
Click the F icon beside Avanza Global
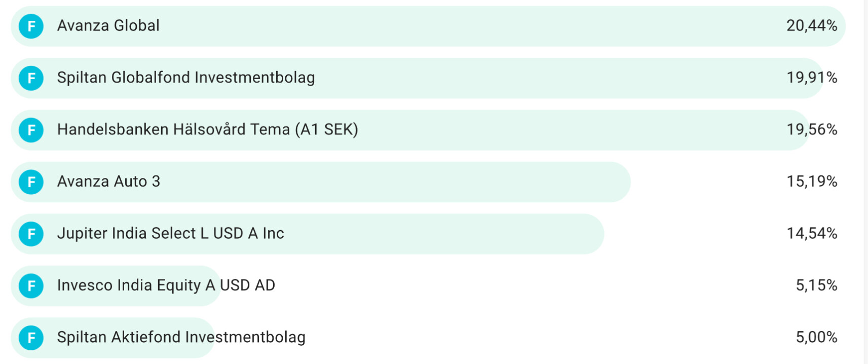[31, 26]
